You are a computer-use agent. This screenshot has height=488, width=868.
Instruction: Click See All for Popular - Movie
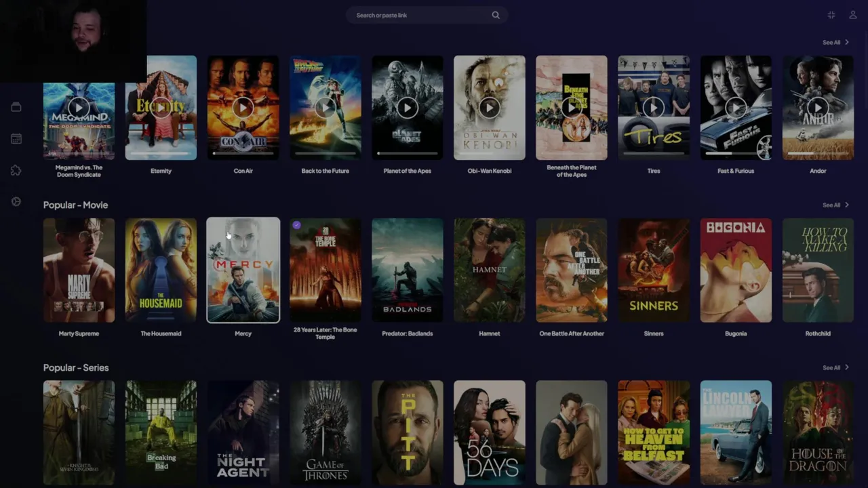click(835, 205)
